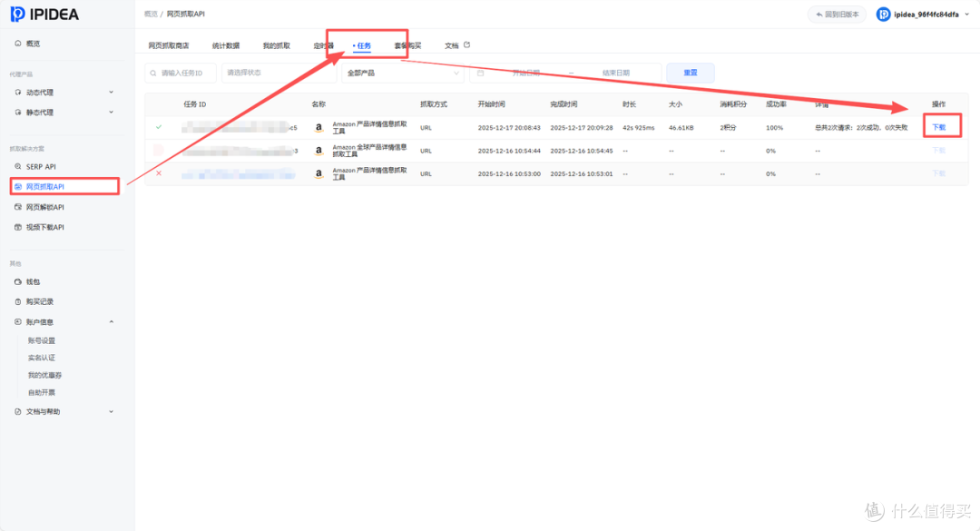Click the external link icon beside 文档
The width and height of the screenshot is (980, 531).
click(x=467, y=45)
